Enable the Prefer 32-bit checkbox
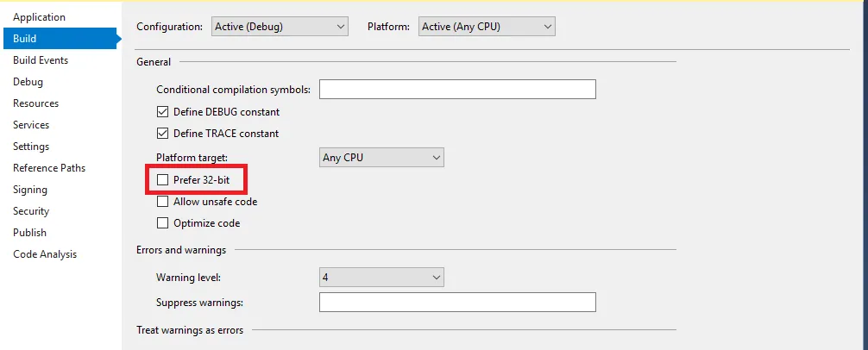 point(162,180)
